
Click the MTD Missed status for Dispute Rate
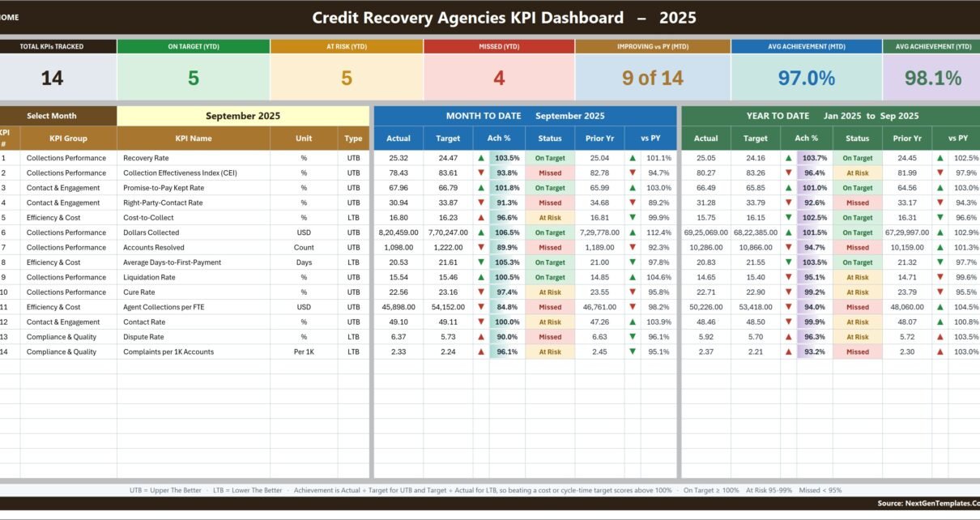pyautogui.click(x=550, y=337)
